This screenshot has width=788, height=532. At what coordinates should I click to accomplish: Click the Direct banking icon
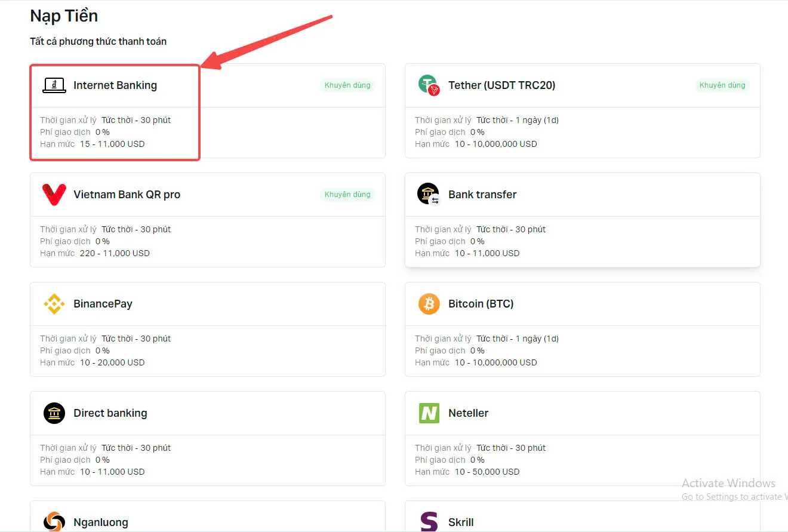coord(54,413)
